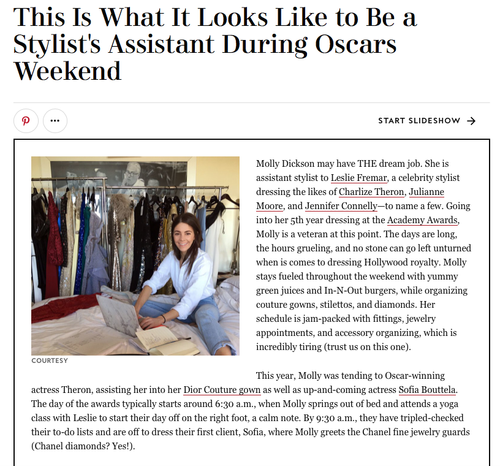Click the framed black-and-white picture in photo
Screen dimensions: 500x466
[120, 175]
